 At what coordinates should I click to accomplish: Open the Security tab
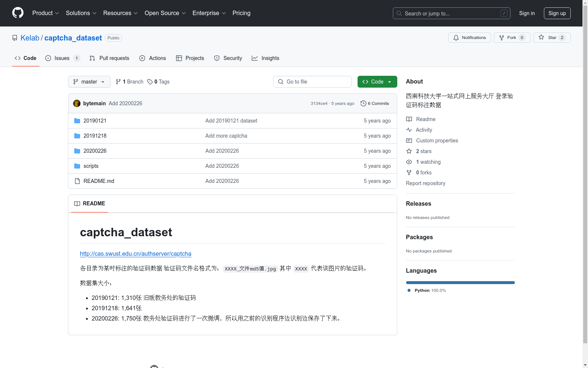pyautogui.click(x=228, y=58)
